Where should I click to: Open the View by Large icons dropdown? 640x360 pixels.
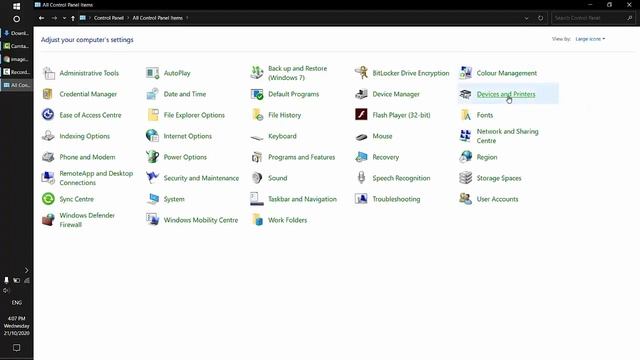click(590, 39)
